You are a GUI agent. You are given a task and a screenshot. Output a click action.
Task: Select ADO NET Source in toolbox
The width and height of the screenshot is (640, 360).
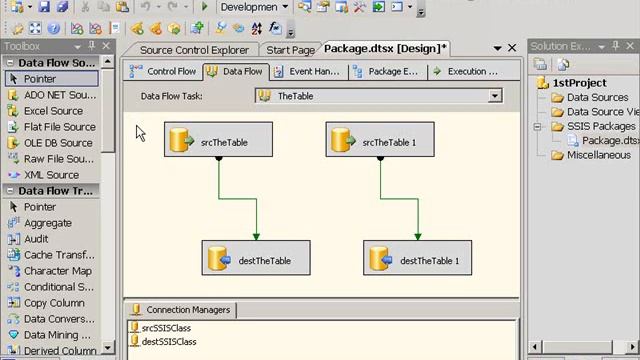coord(52,95)
